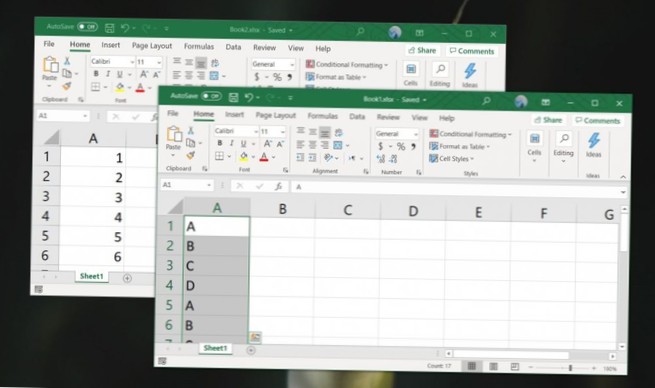
Task: Toggle Bold in Book1 ribbon
Action: click(220, 143)
